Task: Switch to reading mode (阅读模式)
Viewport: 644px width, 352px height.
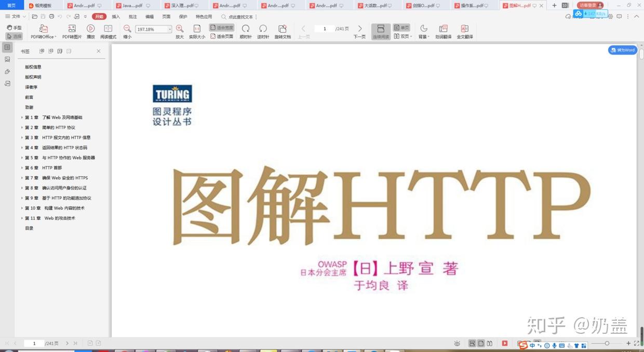Action: [108, 32]
